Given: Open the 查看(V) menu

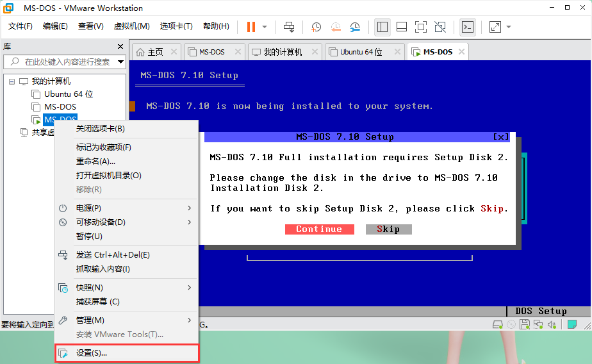Looking at the screenshot, I should (x=90, y=26).
